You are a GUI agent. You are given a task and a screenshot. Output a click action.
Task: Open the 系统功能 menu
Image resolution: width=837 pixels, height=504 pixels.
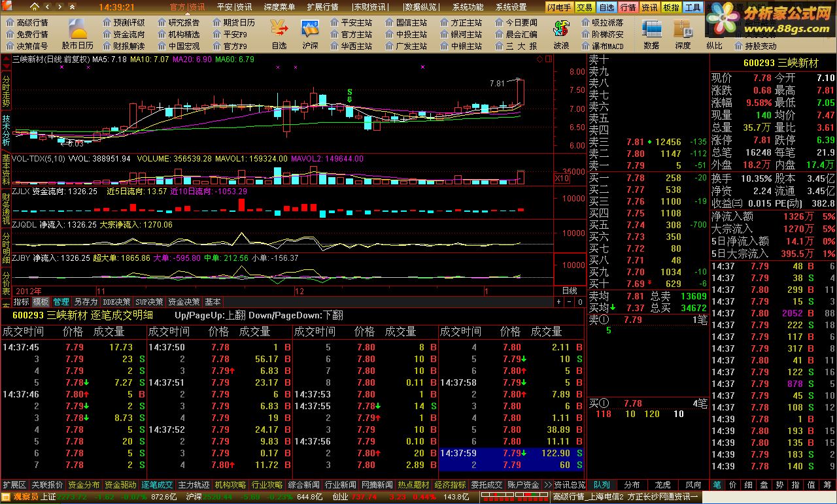coord(468,7)
